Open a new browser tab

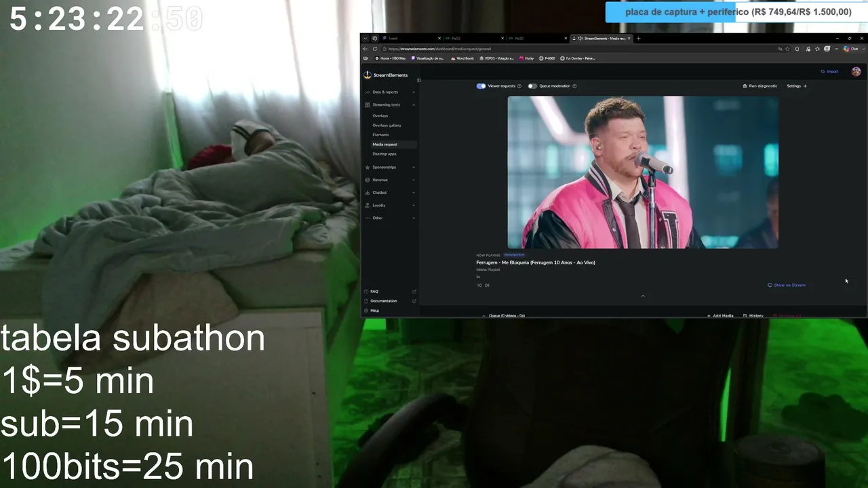(638, 39)
